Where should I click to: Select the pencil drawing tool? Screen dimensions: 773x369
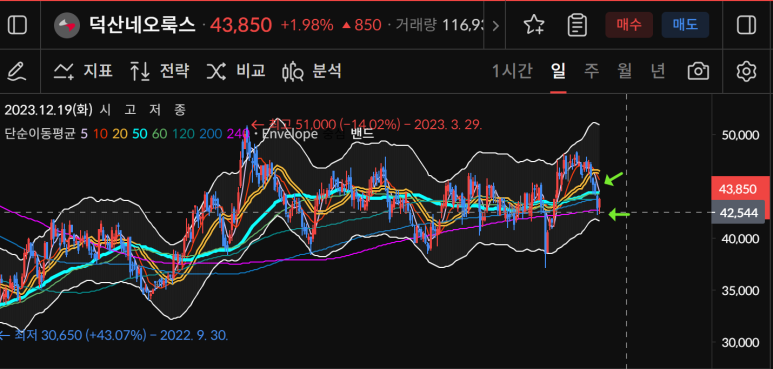point(18,71)
